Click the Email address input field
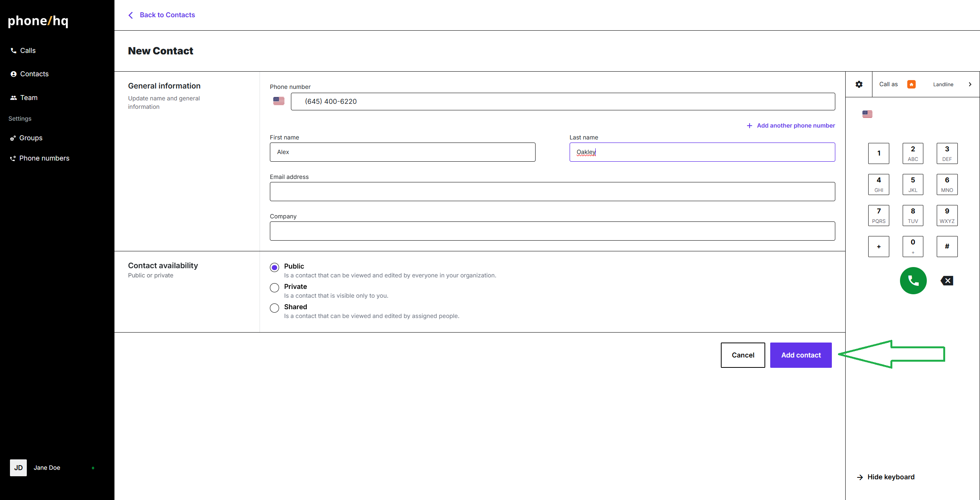The width and height of the screenshot is (980, 500). 552,192
